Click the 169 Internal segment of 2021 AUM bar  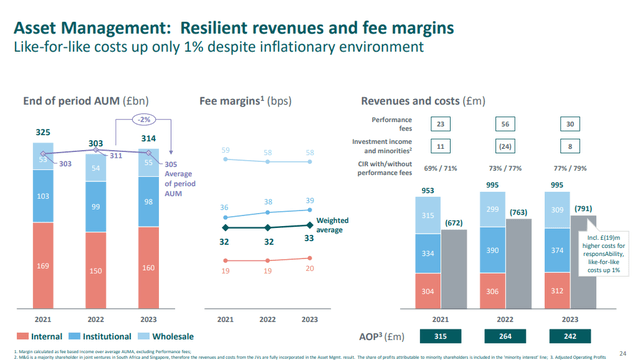pyautogui.click(x=43, y=265)
